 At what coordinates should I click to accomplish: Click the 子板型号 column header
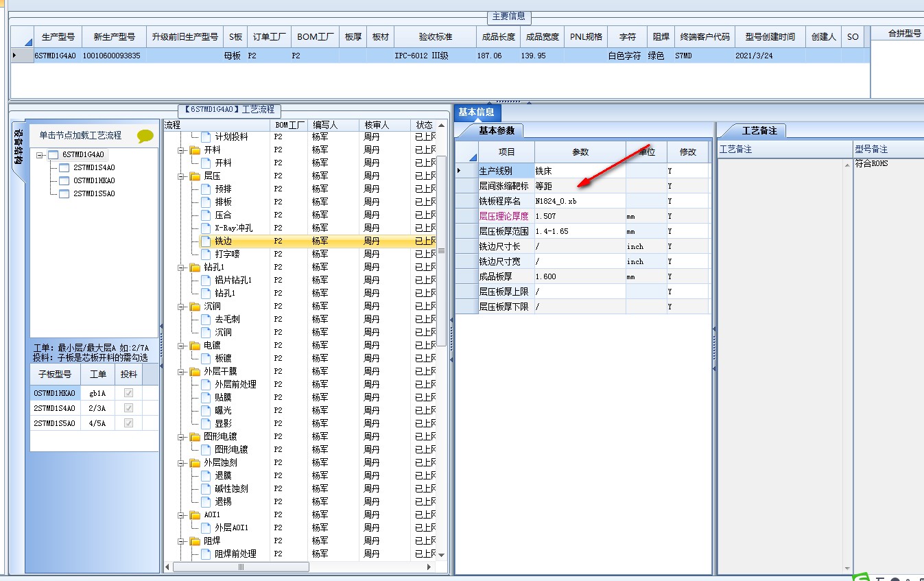(x=55, y=375)
